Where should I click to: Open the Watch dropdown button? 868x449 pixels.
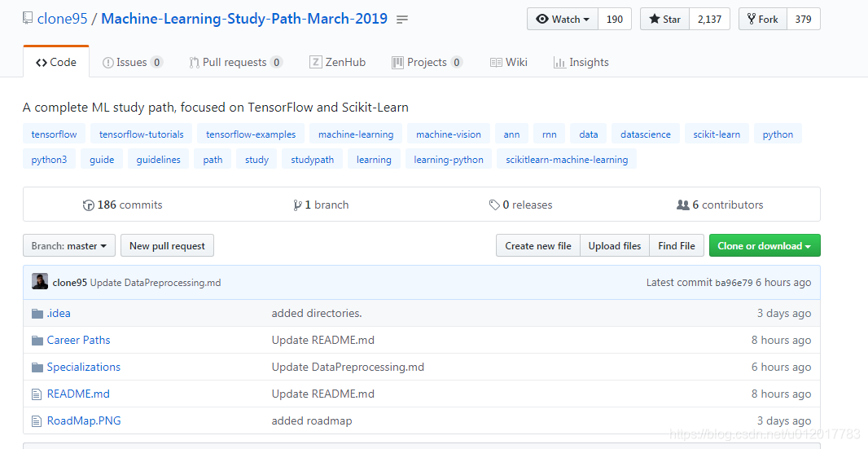pyautogui.click(x=563, y=19)
